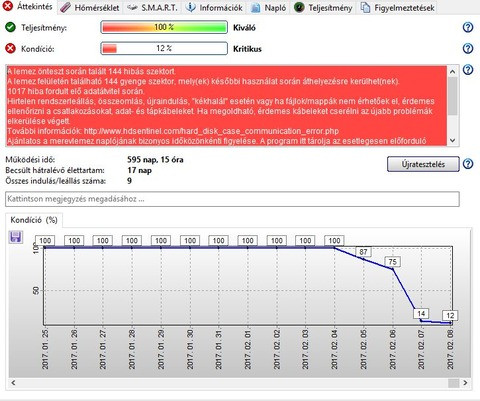Screen dimensions: 480x401
Task: Click the 2017. 02. 04 date label
Action: (x=334, y=349)
